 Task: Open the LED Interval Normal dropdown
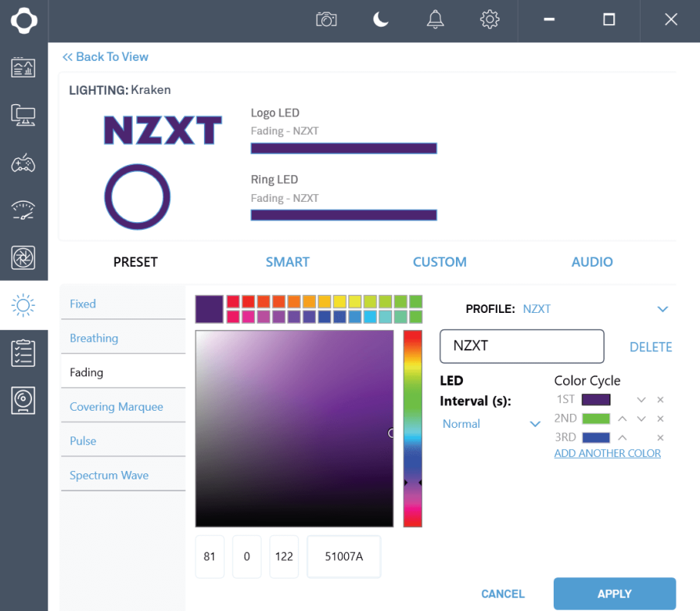pos(491,424)
